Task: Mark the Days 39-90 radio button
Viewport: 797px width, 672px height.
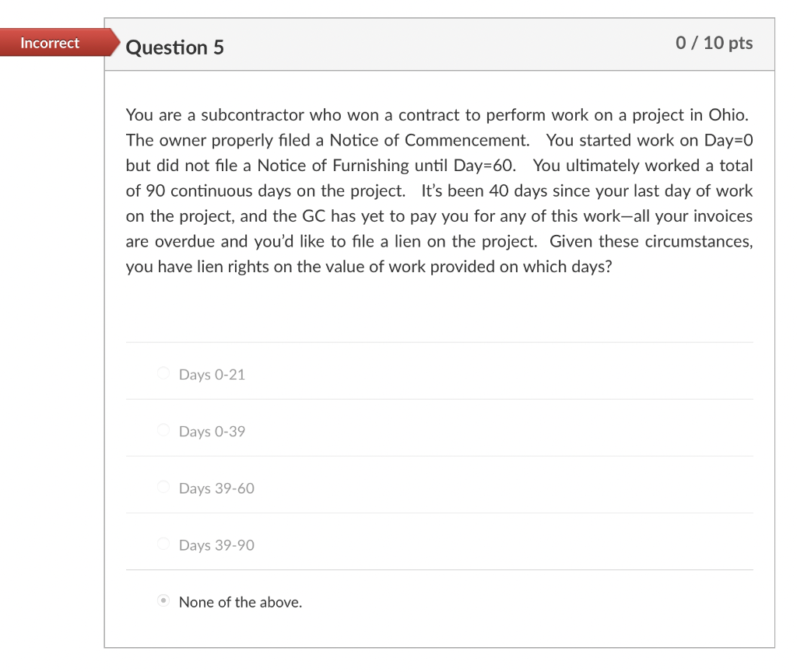Action: click(163, 544)
